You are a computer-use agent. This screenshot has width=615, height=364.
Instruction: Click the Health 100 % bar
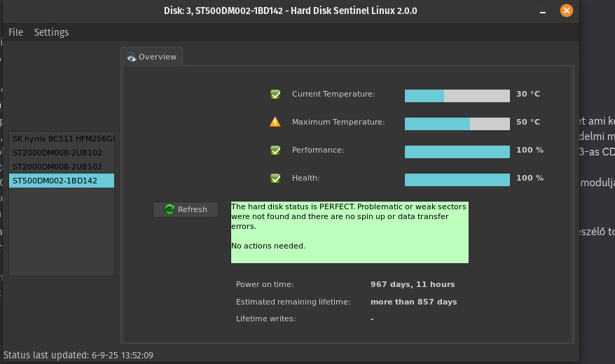(x=457, y=180)
